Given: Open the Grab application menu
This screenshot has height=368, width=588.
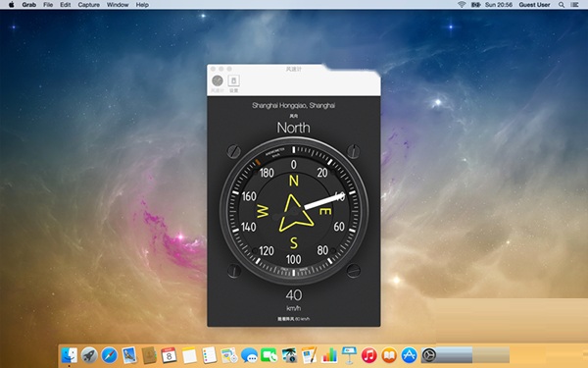Looking at the screenshot, I should point(28,5).
